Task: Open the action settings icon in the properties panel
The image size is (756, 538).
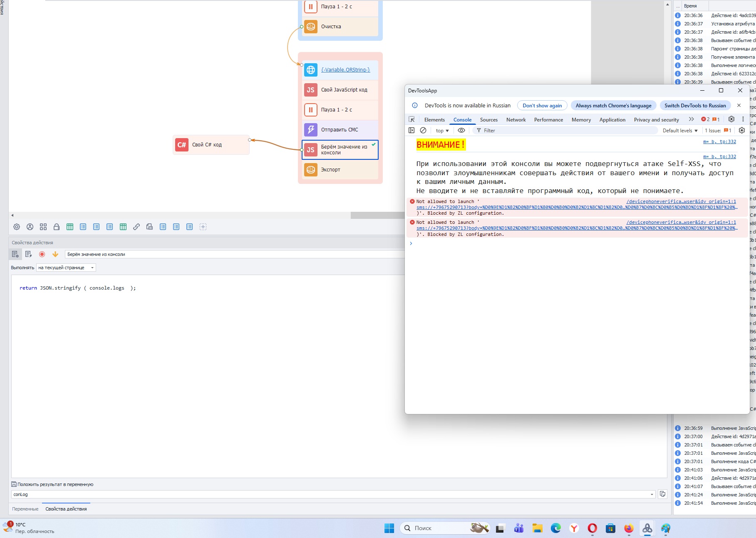Action: (x=15, y=254)
